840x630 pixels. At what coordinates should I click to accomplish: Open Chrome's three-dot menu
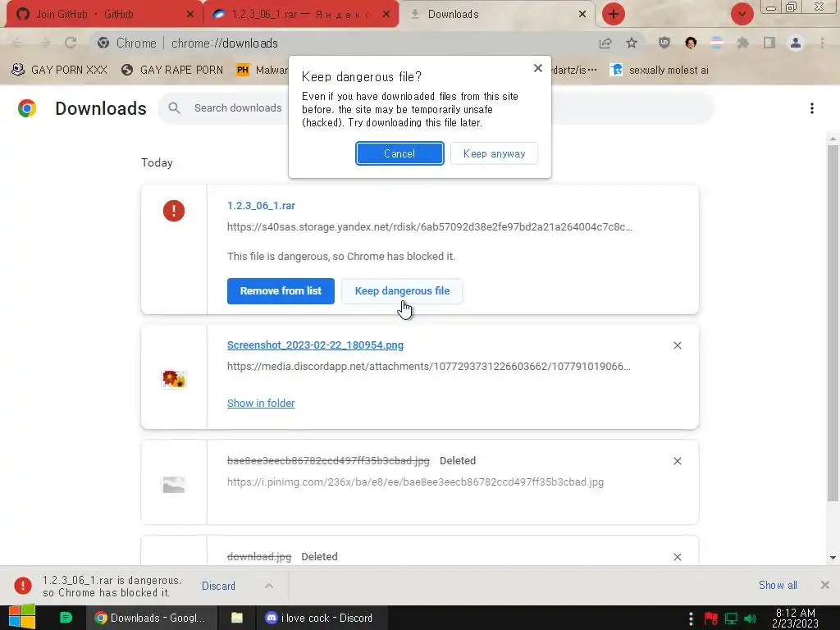click(822, 43)
